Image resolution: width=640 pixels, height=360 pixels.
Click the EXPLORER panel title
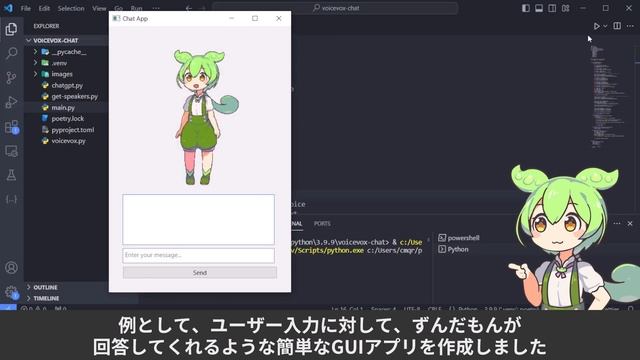click(46, 26)
